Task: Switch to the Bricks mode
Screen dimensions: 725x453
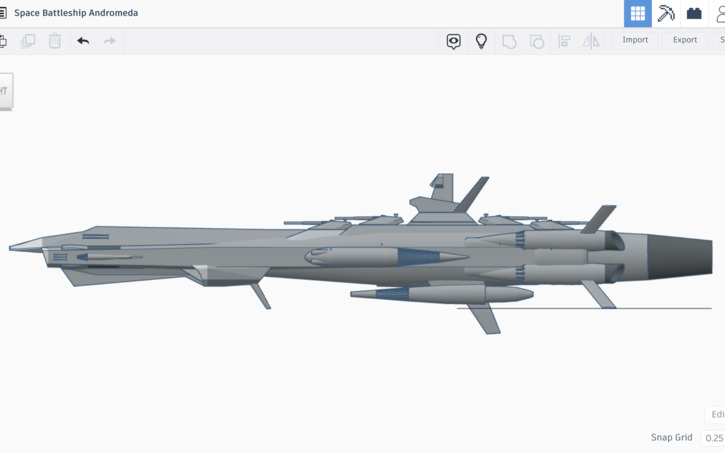Action: point(694,13)
